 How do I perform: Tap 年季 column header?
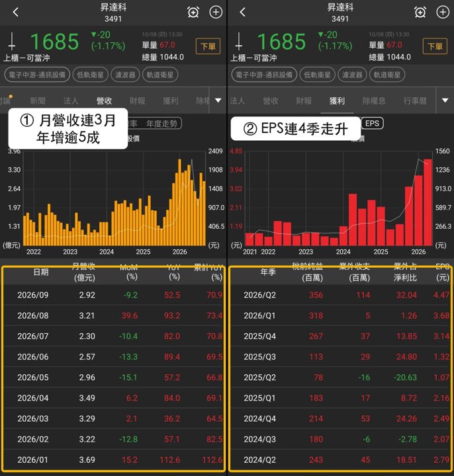(x=268, y=272)
